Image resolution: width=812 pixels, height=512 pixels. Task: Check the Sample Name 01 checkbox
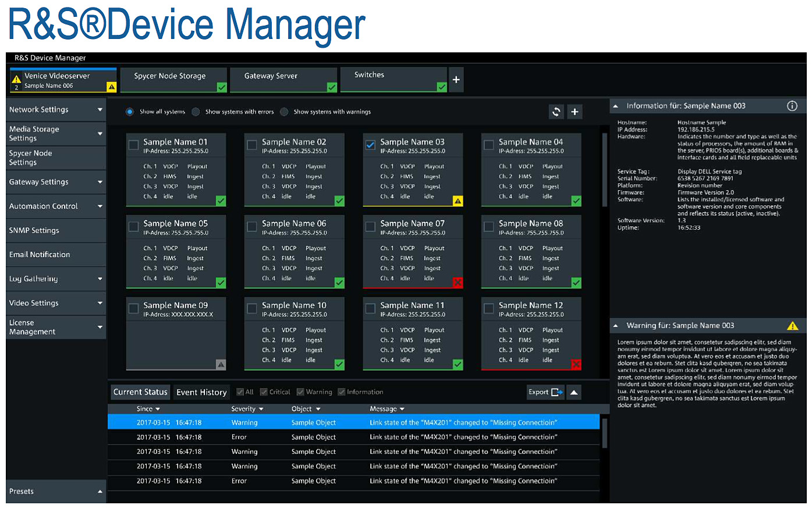133,144
